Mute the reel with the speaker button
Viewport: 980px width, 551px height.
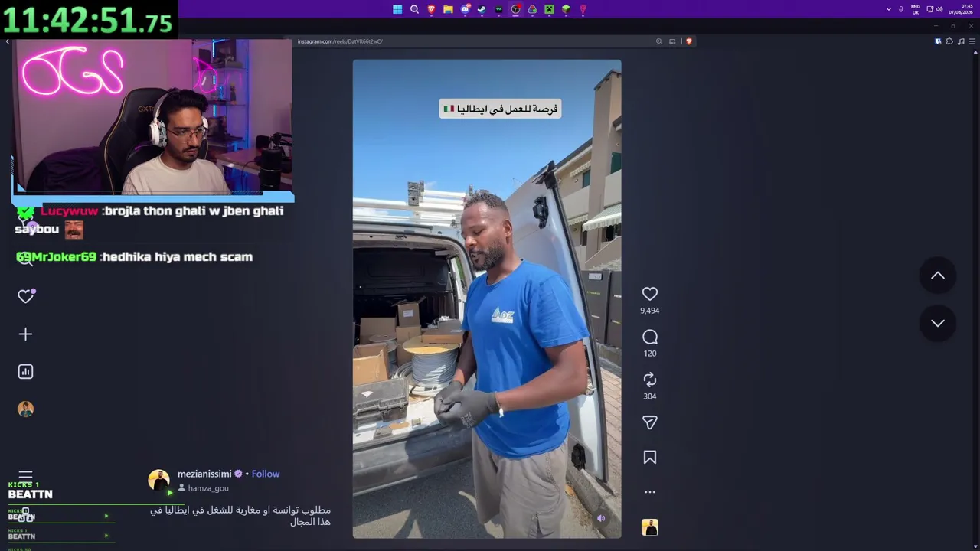pyautogui.click(x=601, y=518)
